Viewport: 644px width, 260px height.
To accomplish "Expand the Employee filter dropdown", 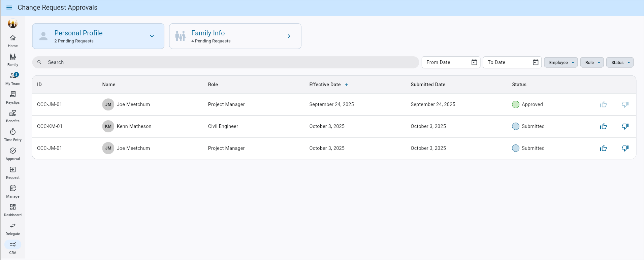I will [561, 63].
